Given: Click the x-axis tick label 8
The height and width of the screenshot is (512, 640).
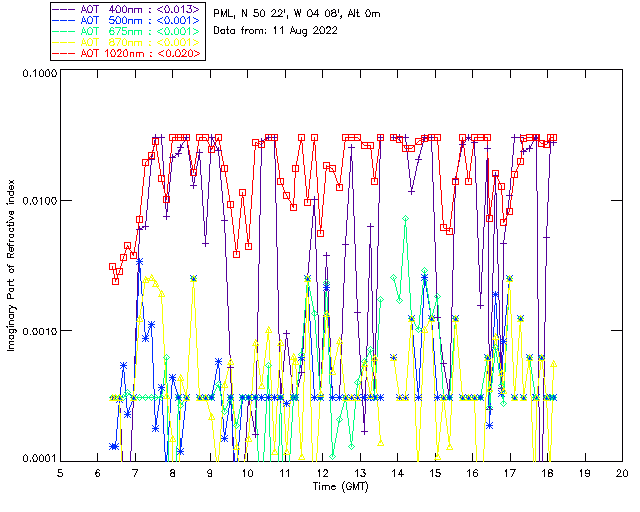Looking at the screenshot, I should point(172,472).
